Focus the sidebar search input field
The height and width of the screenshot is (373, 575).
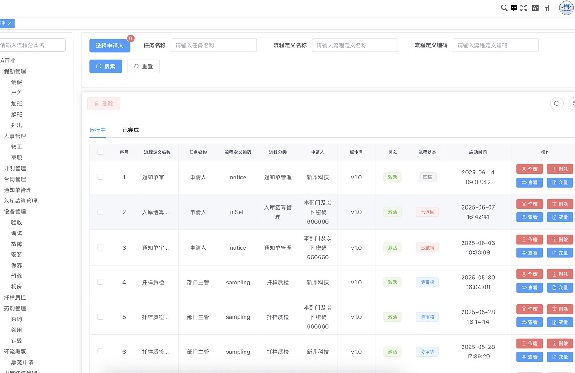(x=32, y=45)
